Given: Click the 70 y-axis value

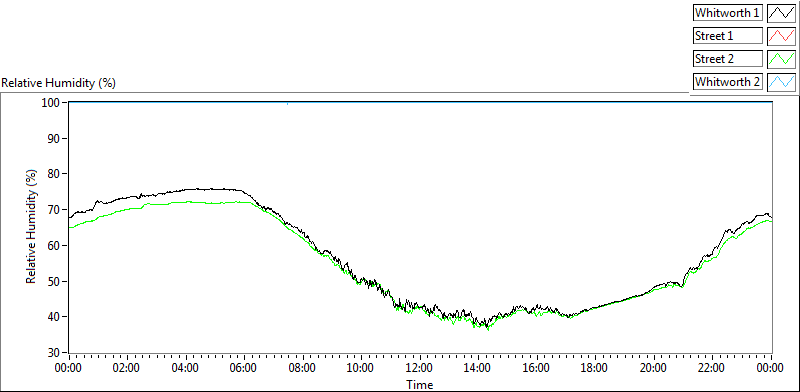Looking at the screenshot, I should (x=55, y=210).
